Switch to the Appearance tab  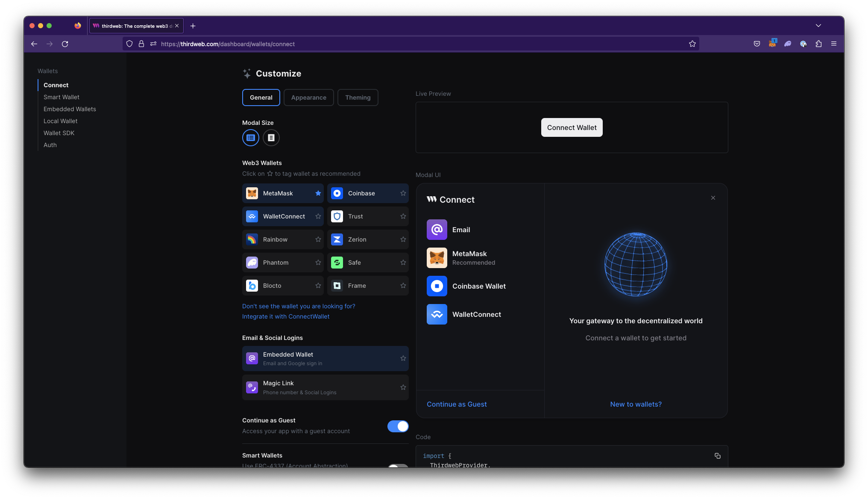[x=308, y=97]
